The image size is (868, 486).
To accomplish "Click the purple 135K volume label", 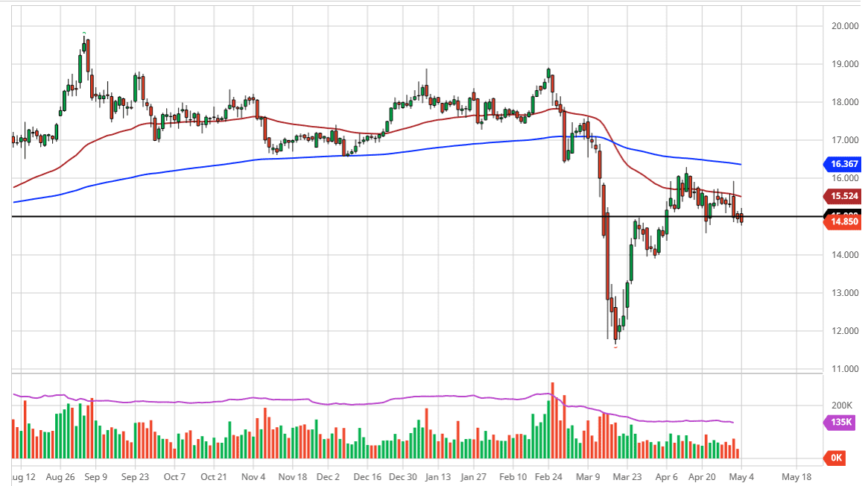I will [842, 423].
